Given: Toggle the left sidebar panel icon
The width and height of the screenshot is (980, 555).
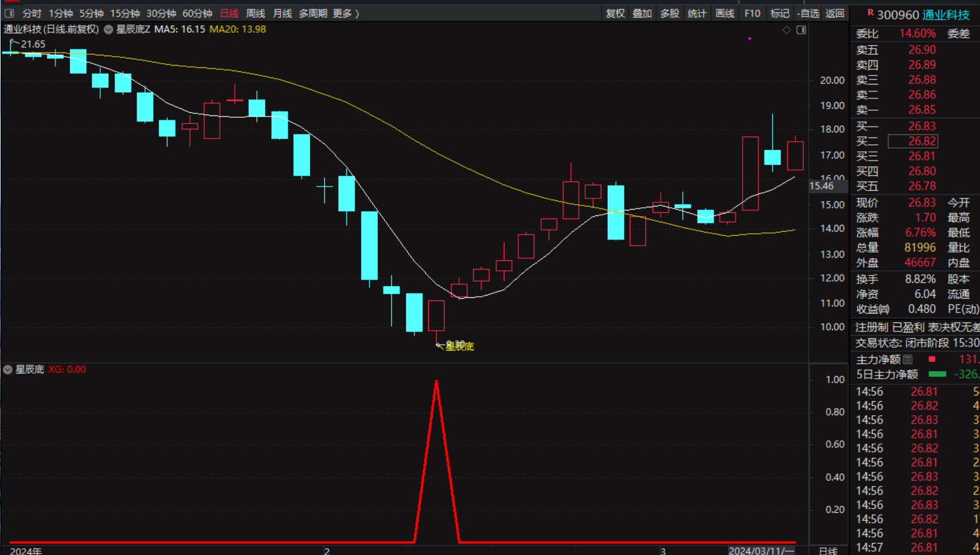Looking at the screenshot, I should click(x=9, y=13).
